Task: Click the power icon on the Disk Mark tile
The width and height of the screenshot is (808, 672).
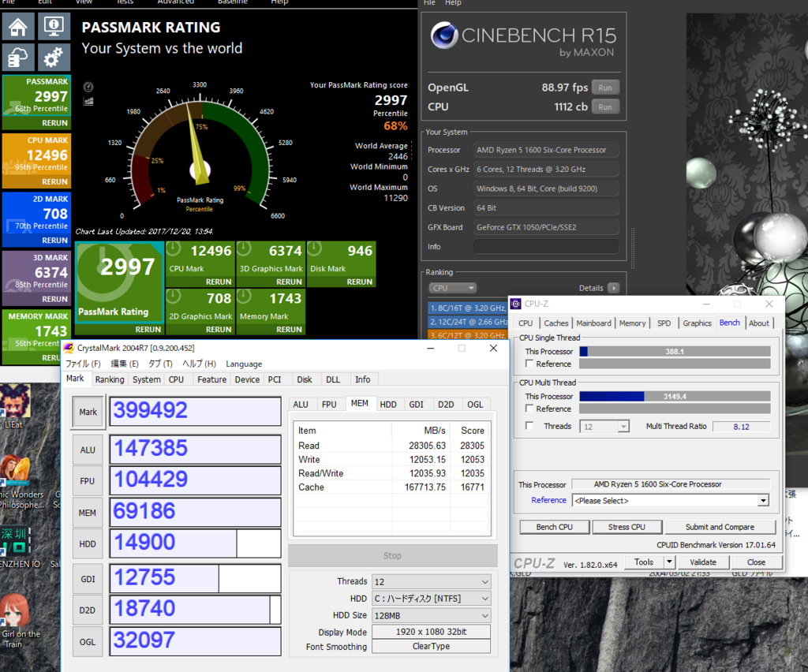Action: (314, 248)
